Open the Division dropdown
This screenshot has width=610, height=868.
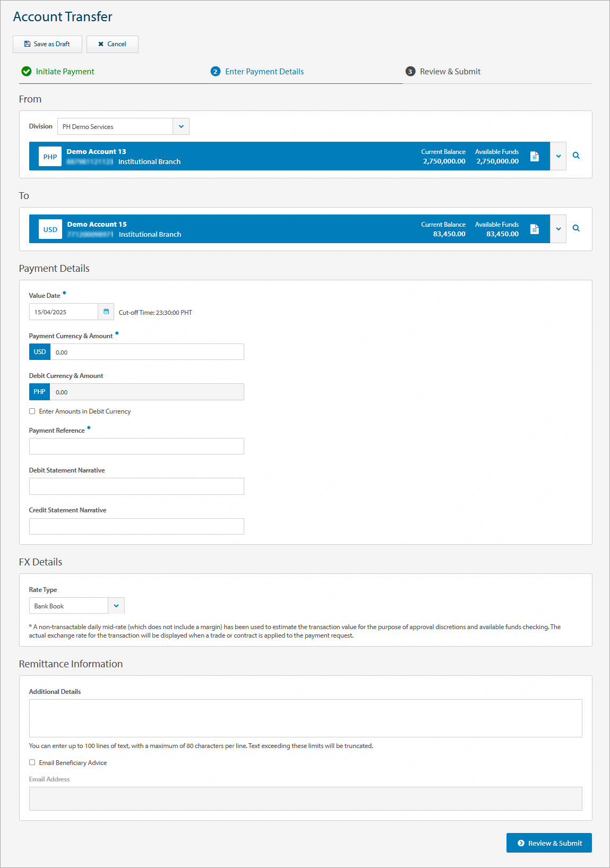click(x=181, y=126)
